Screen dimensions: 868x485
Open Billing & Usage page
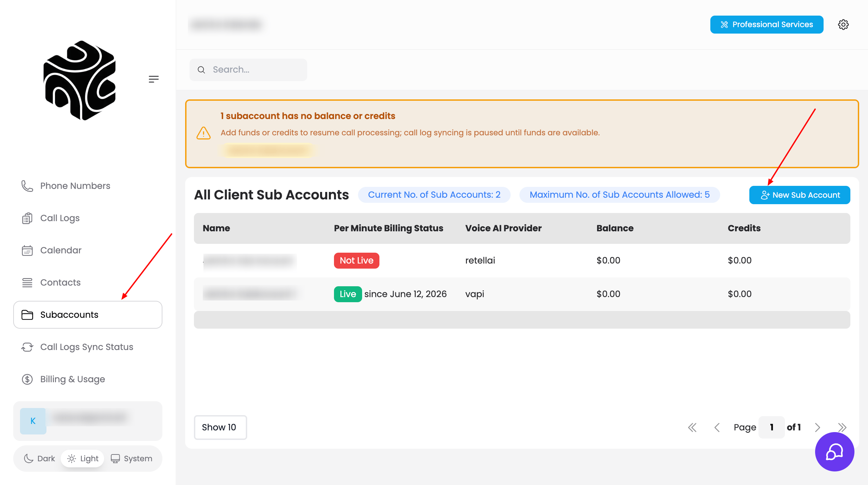click(88, 379)
